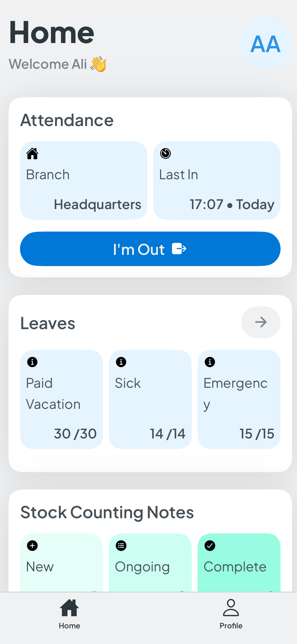297x644 pixels.
Task: Tap the info icon on the Sick leave card
Action: tap(121, 362)
